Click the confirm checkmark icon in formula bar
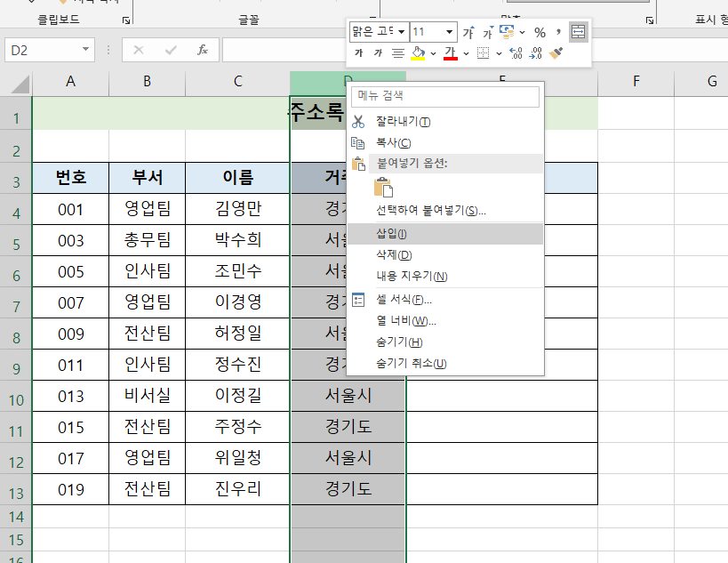The image size is (728, 563). tap(171, 50)
